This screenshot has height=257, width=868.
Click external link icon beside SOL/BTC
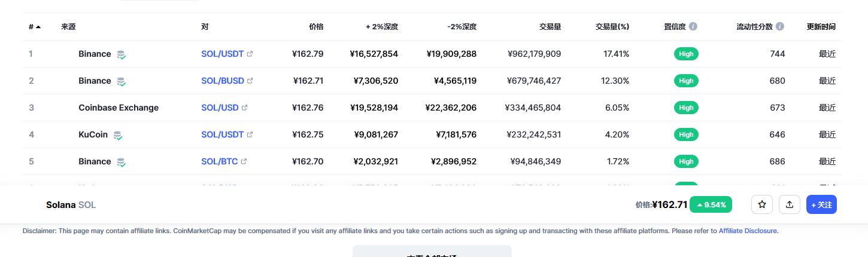pyautogui.click(x=244, y=161)
